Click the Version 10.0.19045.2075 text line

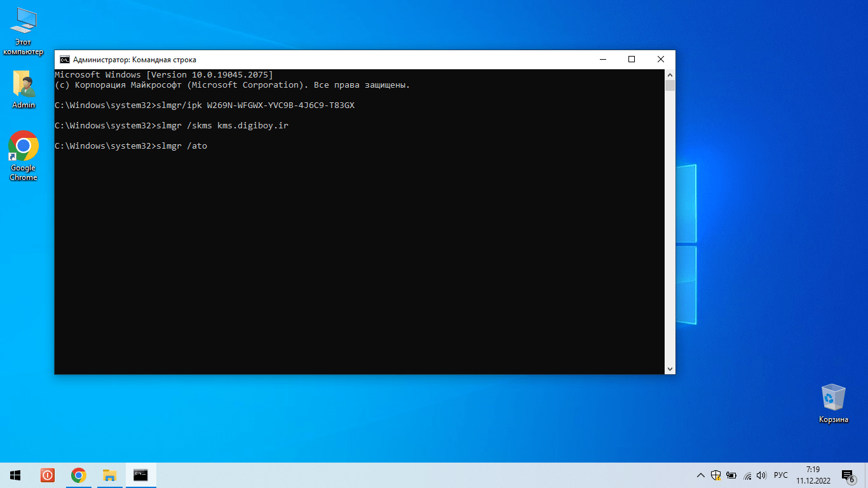(x=164, y=75)
